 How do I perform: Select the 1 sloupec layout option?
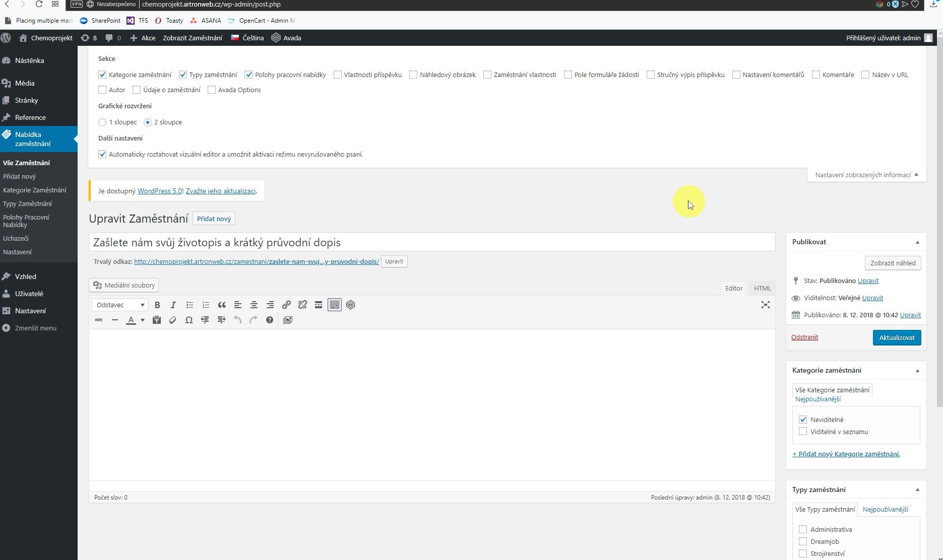(x=102, y=122)
